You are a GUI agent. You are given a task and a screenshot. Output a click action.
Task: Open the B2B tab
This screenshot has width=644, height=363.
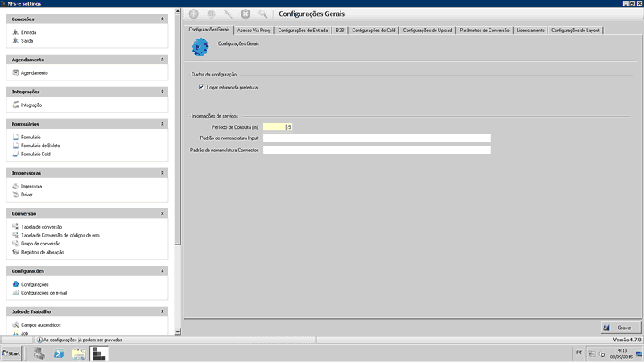pos(340,31)
